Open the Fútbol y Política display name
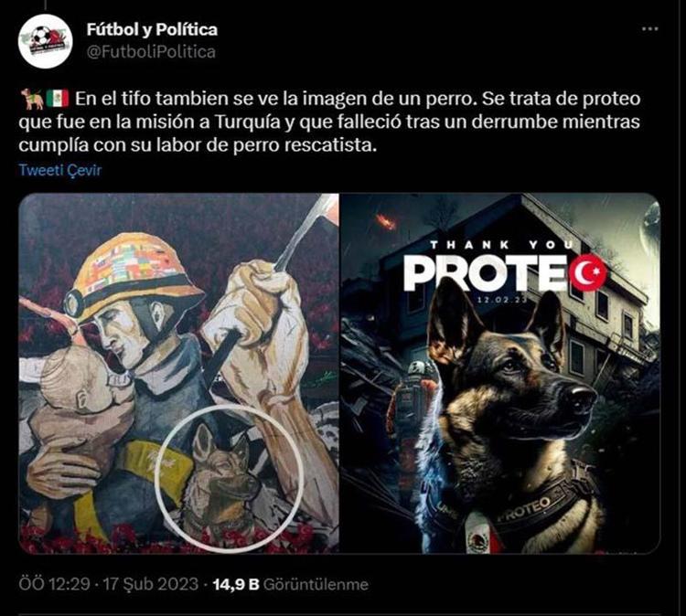Screen dimensions: 686x616 click(x=152, y=29)
